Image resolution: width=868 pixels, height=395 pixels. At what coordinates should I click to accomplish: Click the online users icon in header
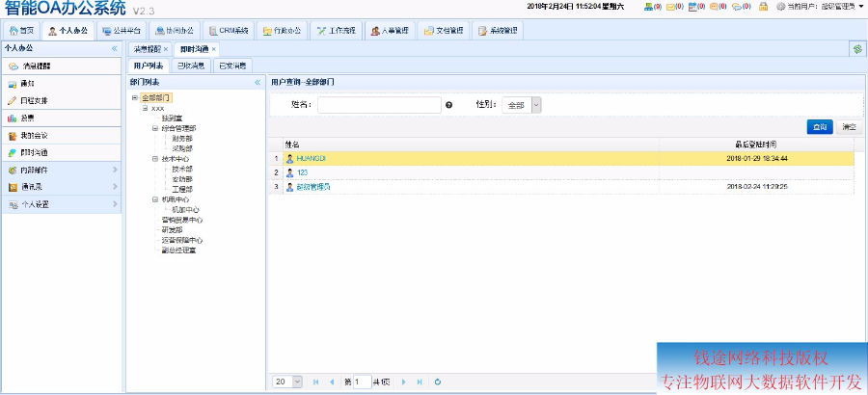pos(649,7)
